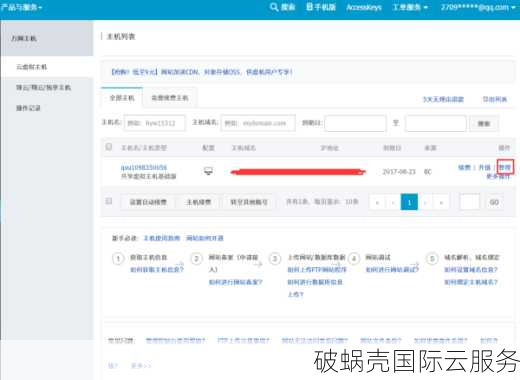
Task: Click the 到期日 column header
Action: point(392,148)
